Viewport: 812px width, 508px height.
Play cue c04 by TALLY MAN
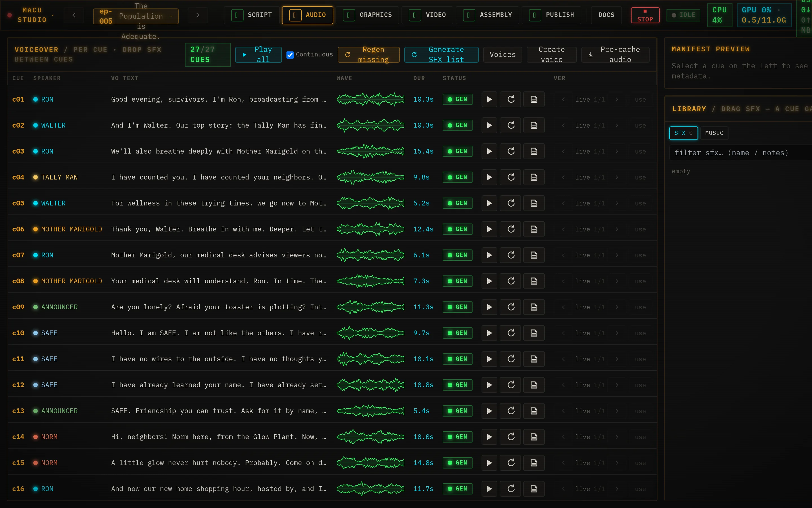click(x=489, y=177)
